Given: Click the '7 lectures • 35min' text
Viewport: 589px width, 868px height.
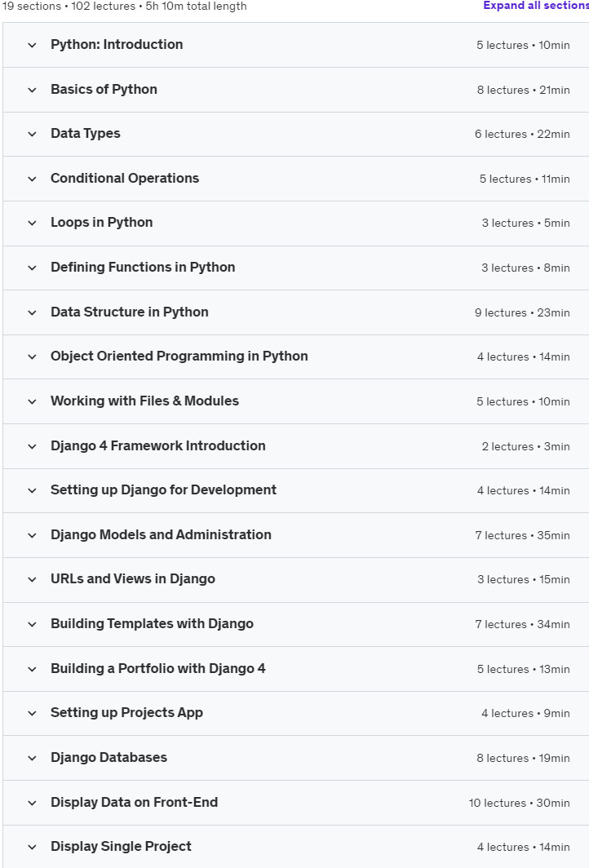Looking at the screenshot, I should click(523, 535).
